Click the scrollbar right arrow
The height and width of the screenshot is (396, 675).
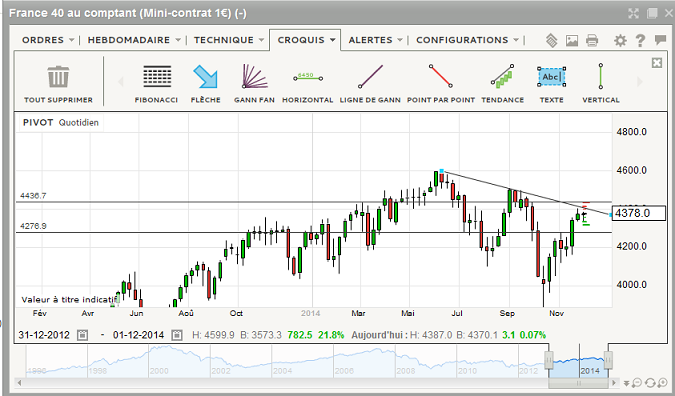(x=614, y=383)
